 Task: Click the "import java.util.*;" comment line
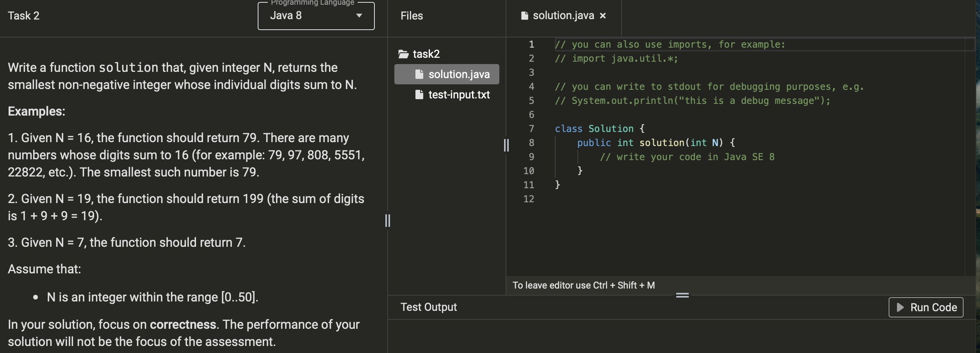pos(617,59)
